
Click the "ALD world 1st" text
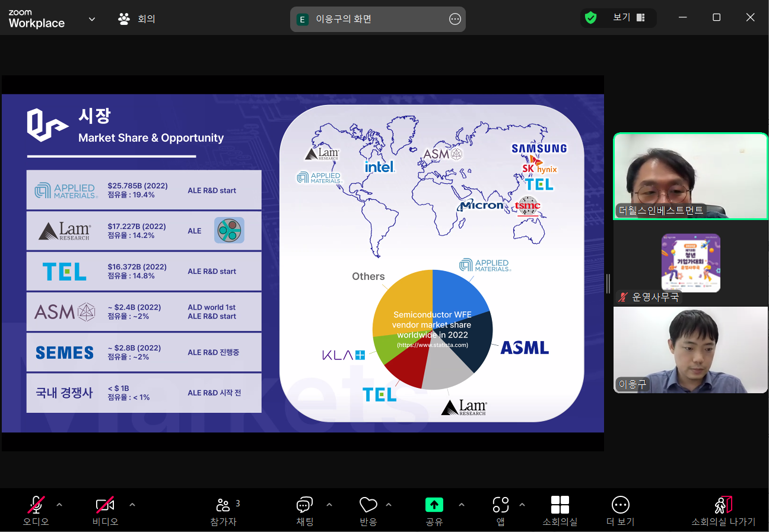[x=212, y=307]
